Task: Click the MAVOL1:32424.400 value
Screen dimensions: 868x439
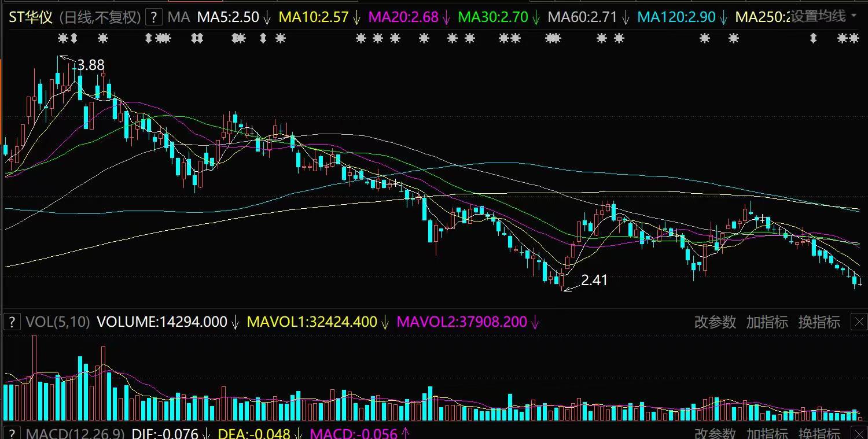Action: (x=312, y=322)
